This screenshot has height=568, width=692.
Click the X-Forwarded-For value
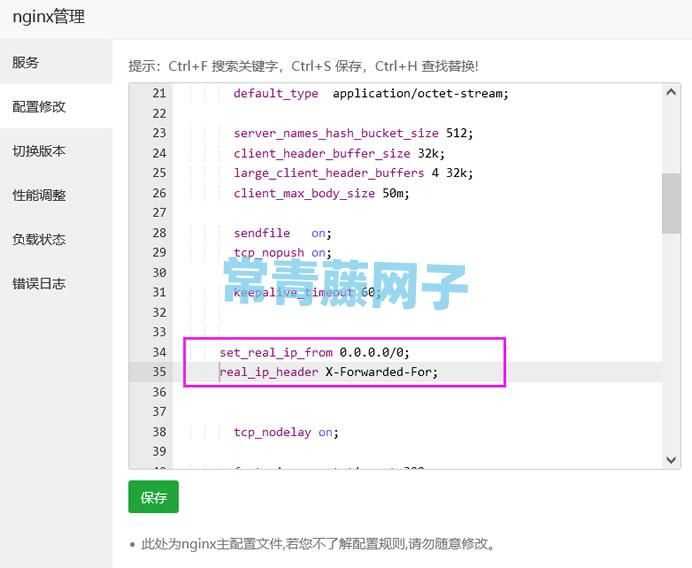click(x=378, y=372)
